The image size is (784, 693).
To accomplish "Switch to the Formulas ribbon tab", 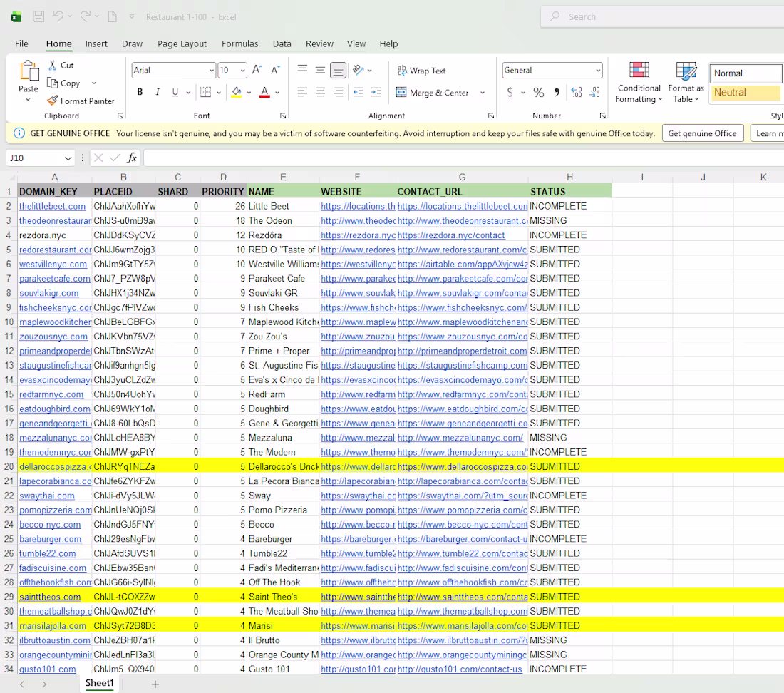I will pos(239,43).
